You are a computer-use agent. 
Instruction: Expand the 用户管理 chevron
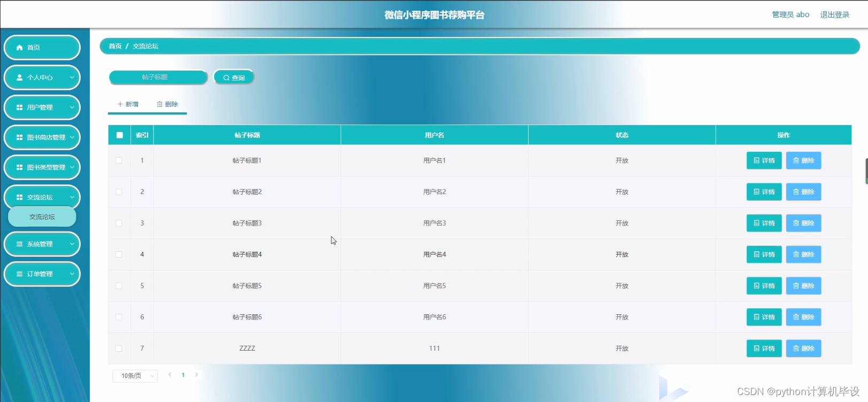[x=72, y=107]
